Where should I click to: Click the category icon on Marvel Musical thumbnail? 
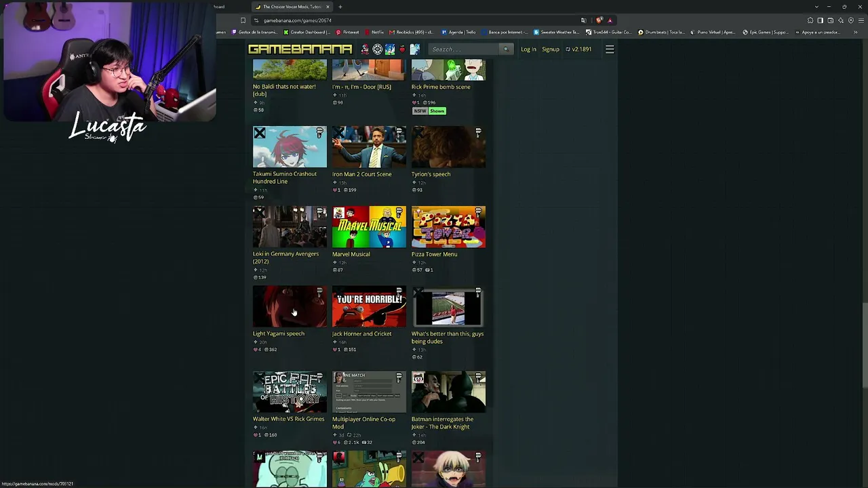click(399, 213)
